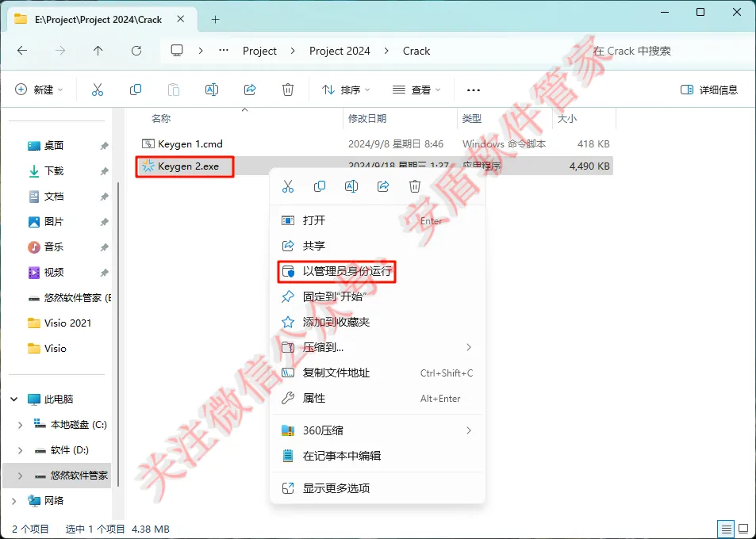The height and width of the screenshot is (539, 756).
Task: Choose 固定到"开始" from the context menu
Action: 378,296
